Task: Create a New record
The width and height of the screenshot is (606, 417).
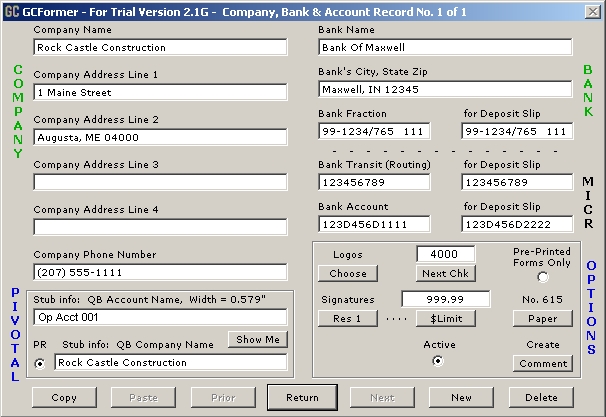Action: tap(461, 398)
